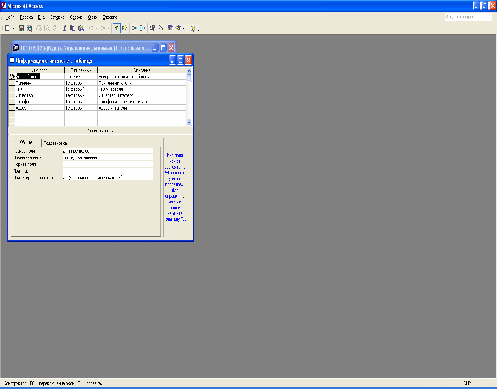The height and width of the screenshot is (390, 498).
Task: Click the Delete Rows toolbar icon
Action: coord(142,28)
